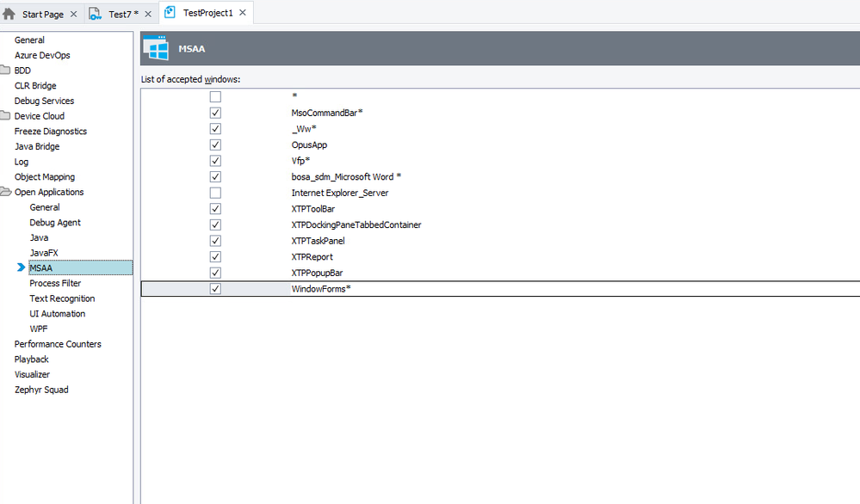The image size is (860, 504).
Task: Click the MSAA Windows logo header icon
Action: tap(157, 49)
